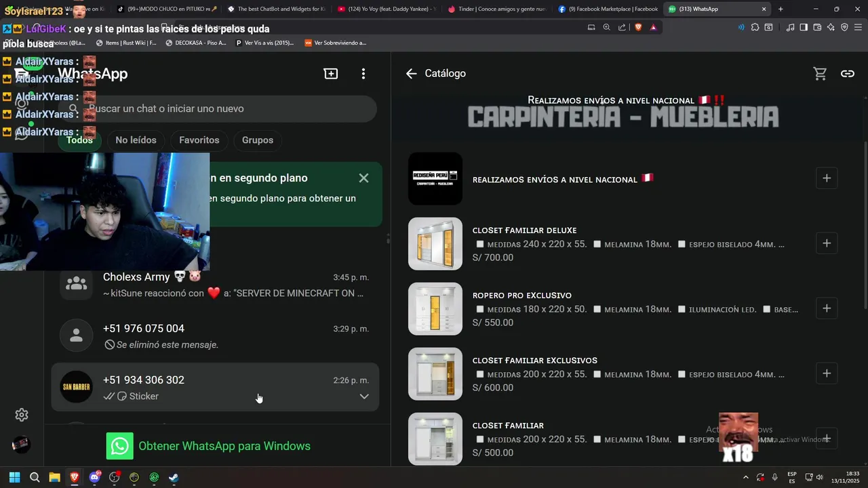The width and height of the screenshot is (868, 488).
Task: Open DECOKASA - Piso A... bookmark
Action: [x=195, y=43]
